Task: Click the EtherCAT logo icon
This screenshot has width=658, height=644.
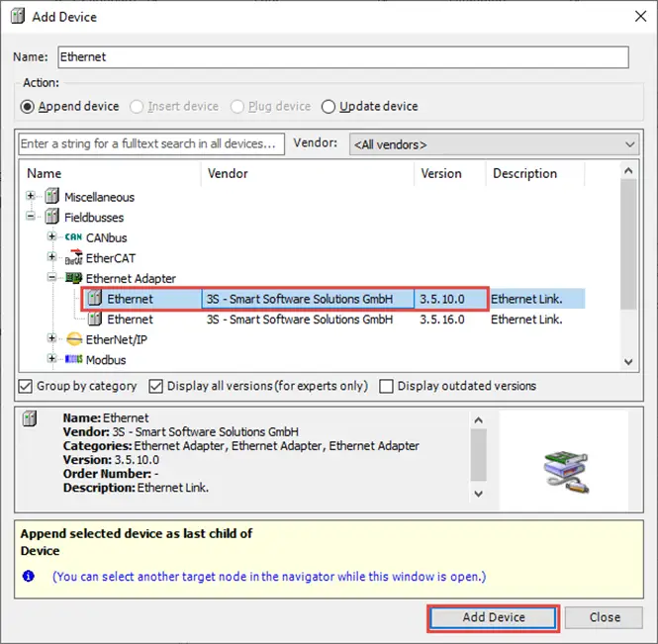Action: (x=73, y=257)
